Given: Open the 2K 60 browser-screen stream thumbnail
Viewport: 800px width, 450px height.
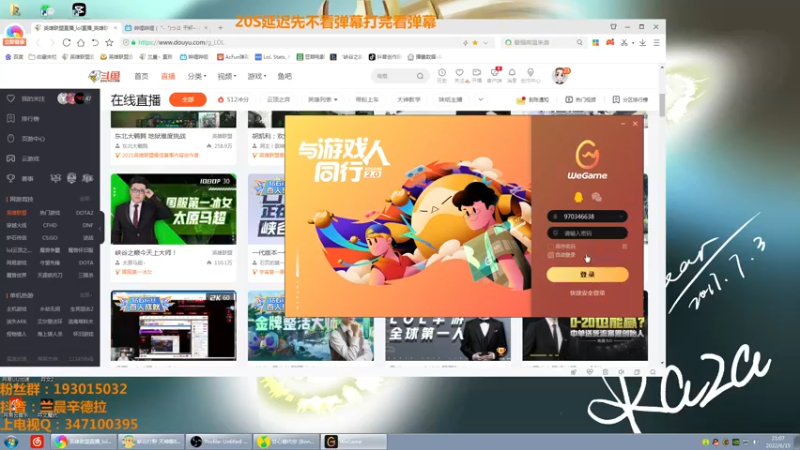Looking at the screenshot, I should (173, 326).
